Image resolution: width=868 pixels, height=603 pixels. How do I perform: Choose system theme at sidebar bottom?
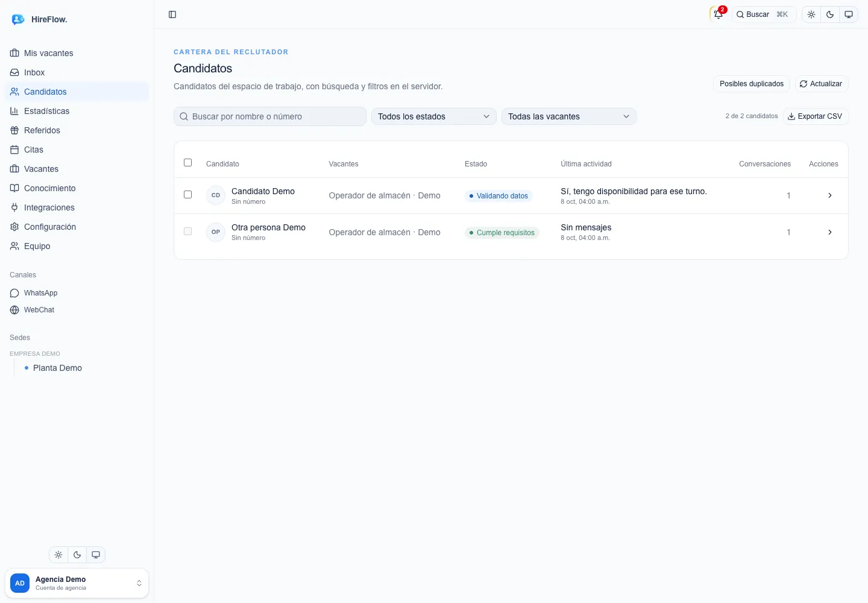(x=96, y=555)
